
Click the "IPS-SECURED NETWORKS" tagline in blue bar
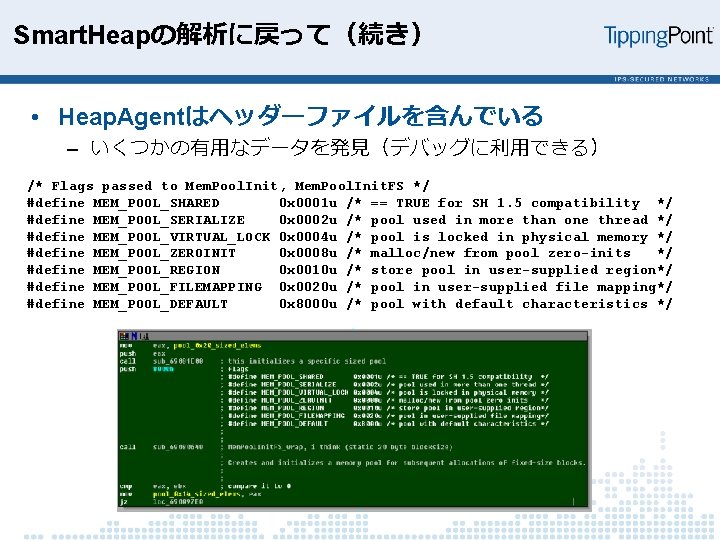(661, 79)
